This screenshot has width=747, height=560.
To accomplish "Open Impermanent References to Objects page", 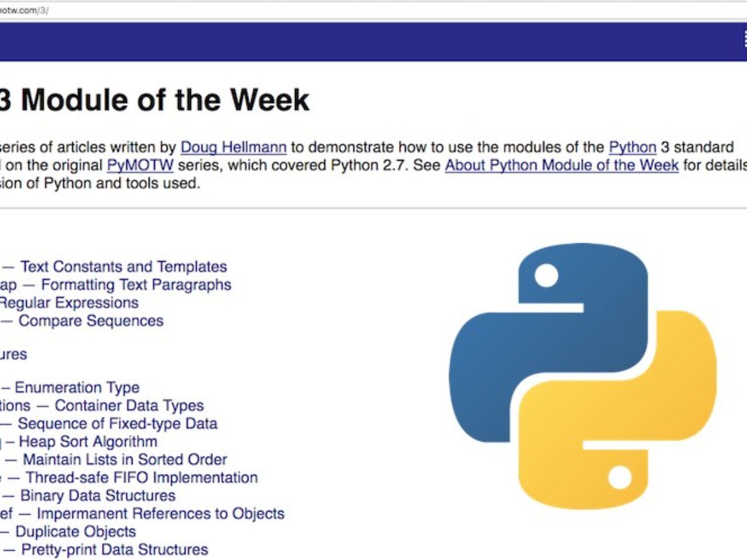I will pos(143,514).
